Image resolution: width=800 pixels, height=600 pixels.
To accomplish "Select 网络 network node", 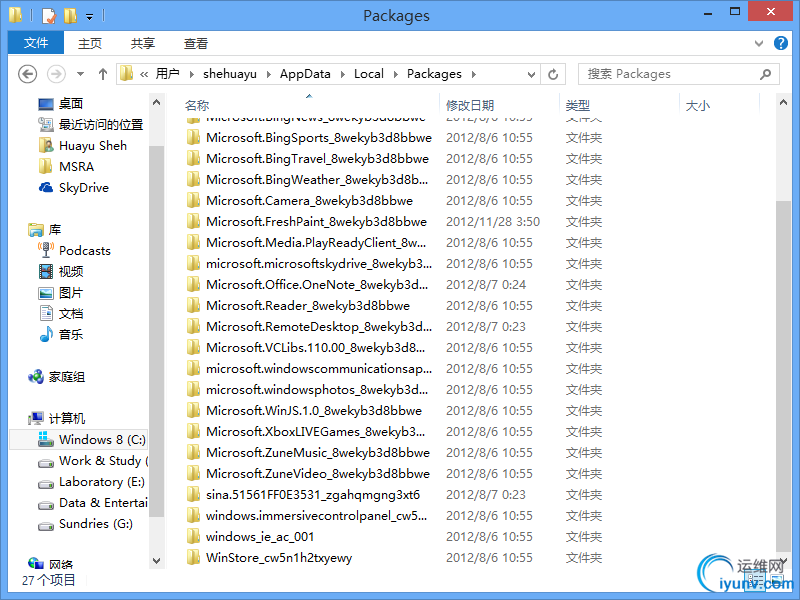I will (x=61, y=564).
